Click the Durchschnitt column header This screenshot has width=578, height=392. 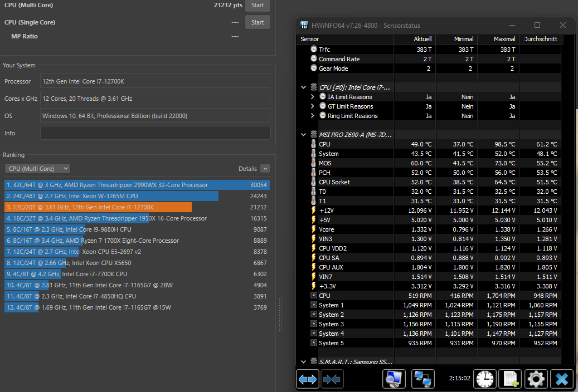pos(541,39)
